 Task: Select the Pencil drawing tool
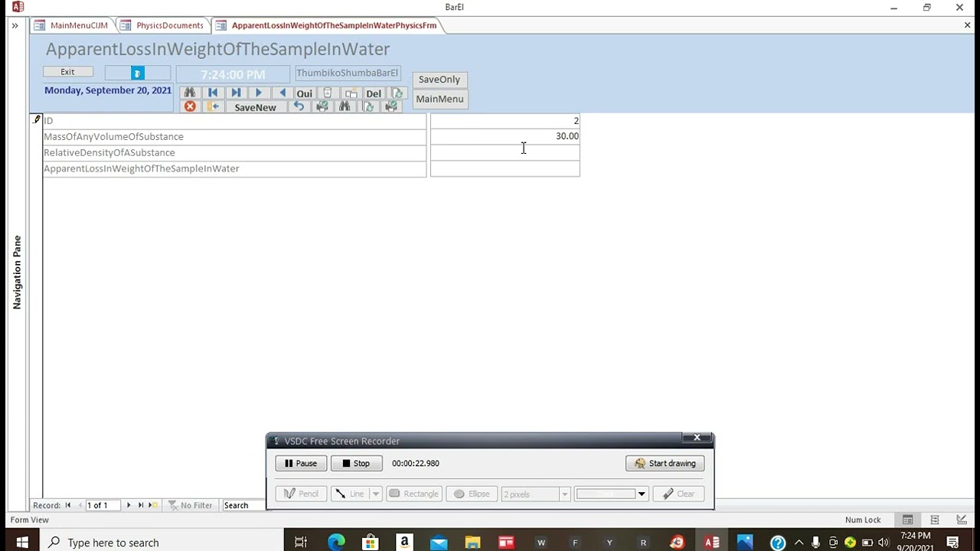coord(301,494)
